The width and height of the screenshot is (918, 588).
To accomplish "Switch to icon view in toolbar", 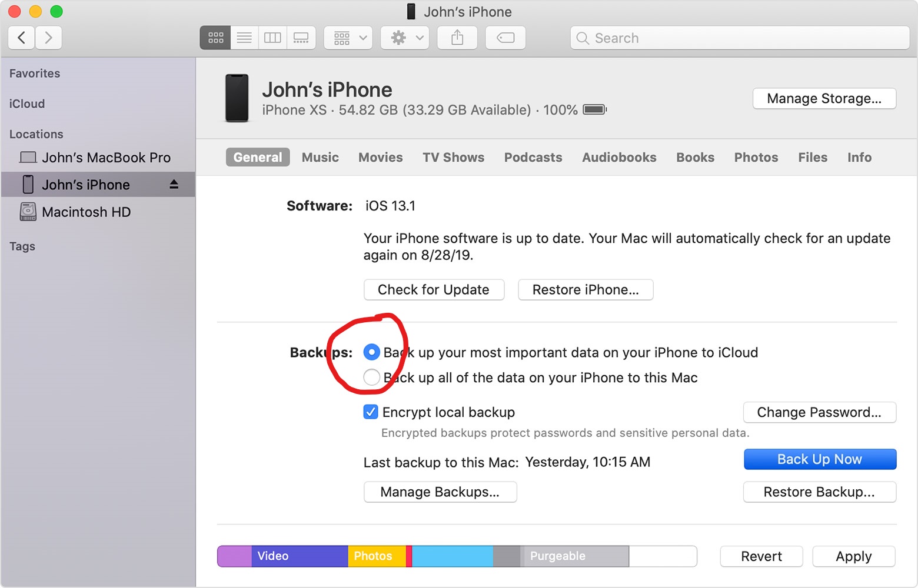I will pos(215,38).
